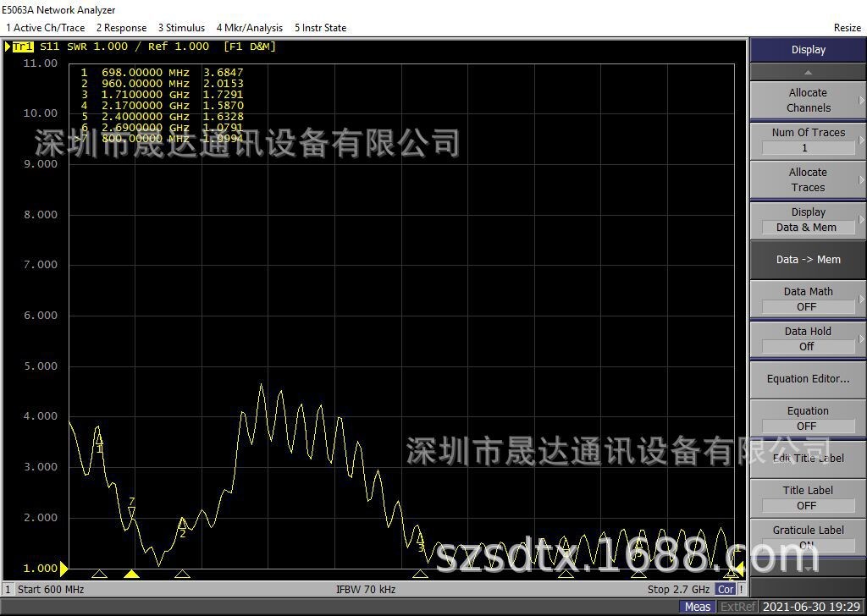Open the Display Data & Mem submenu

tap(808, 219)
